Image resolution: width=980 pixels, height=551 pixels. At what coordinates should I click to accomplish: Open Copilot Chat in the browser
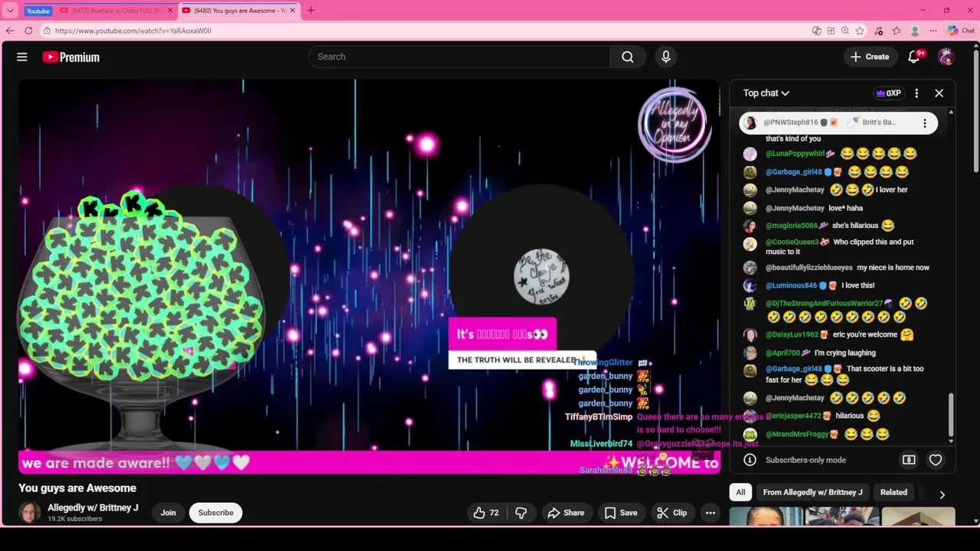pyautogui.click(x=962, y=31)
